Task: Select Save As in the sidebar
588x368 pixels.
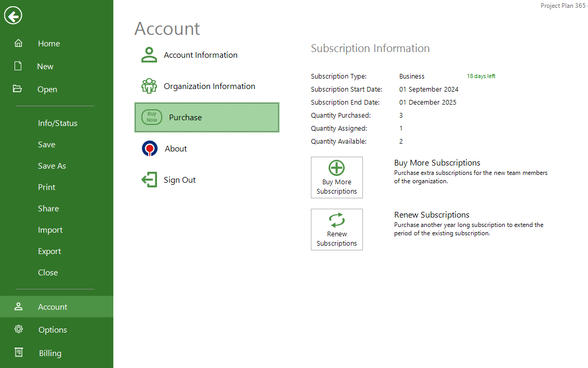Action: click(x=52, y=166)
